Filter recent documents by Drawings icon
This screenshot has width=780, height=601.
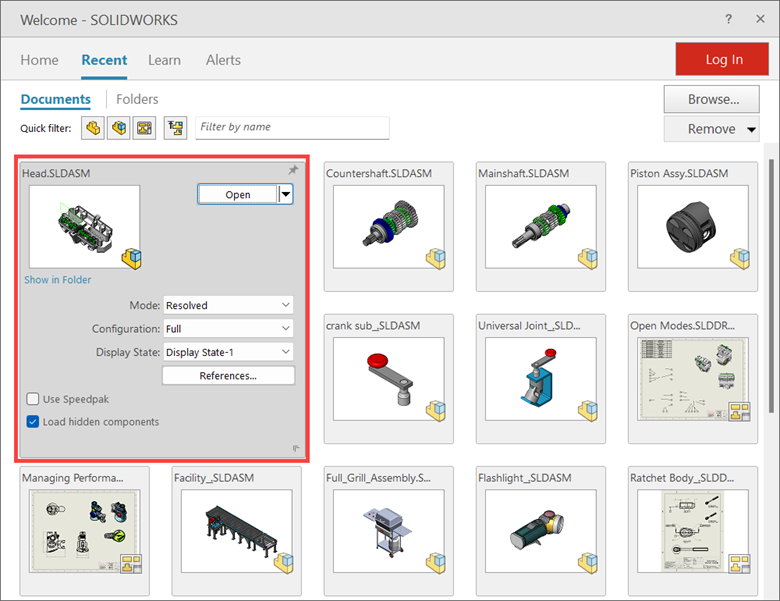pyautogui.click(x=144, y=128)
